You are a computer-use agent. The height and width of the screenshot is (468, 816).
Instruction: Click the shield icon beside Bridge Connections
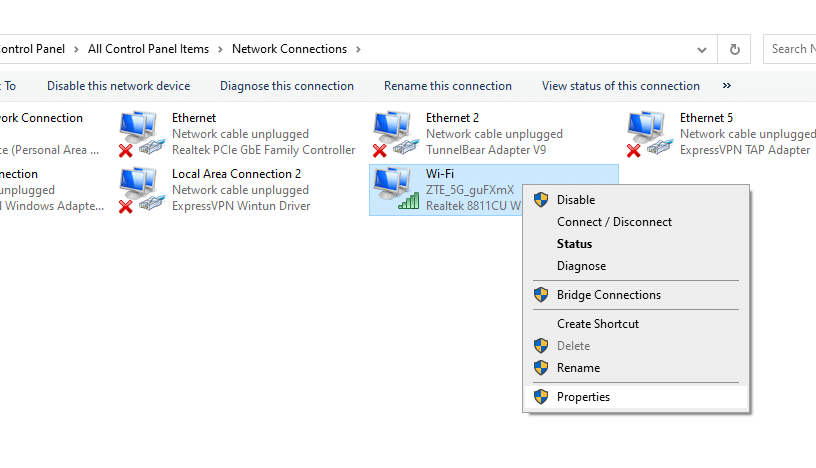click(x=541, y=295)
